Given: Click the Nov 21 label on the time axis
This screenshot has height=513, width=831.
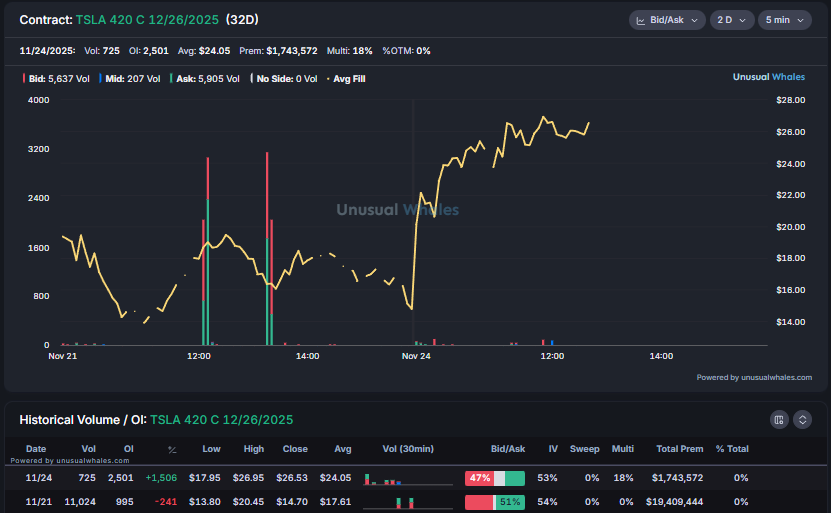Looking at the screenshot, I should tap(63, 356).
